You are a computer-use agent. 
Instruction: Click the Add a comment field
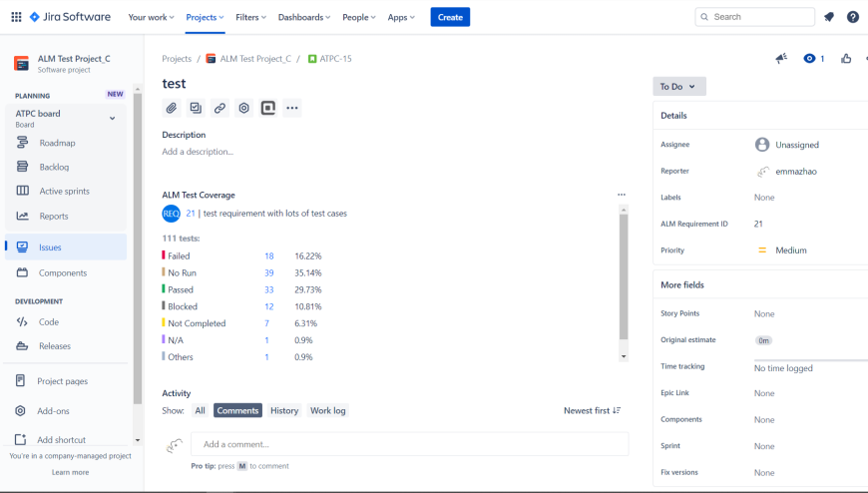pos(410,444)
